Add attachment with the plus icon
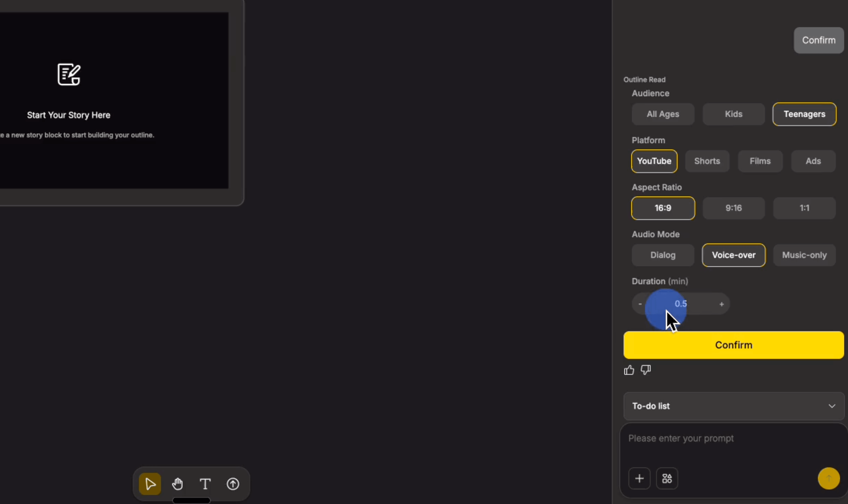 click(639, 479)
